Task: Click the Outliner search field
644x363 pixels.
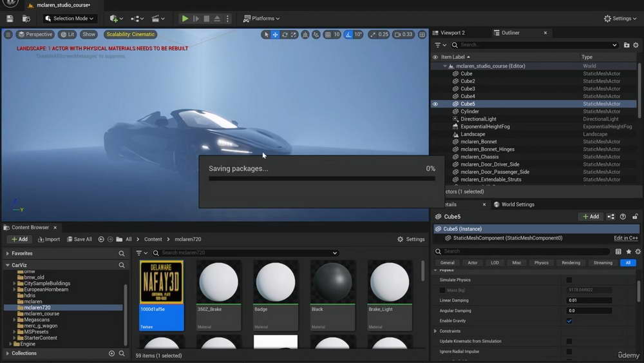Action: click(534, 44)
